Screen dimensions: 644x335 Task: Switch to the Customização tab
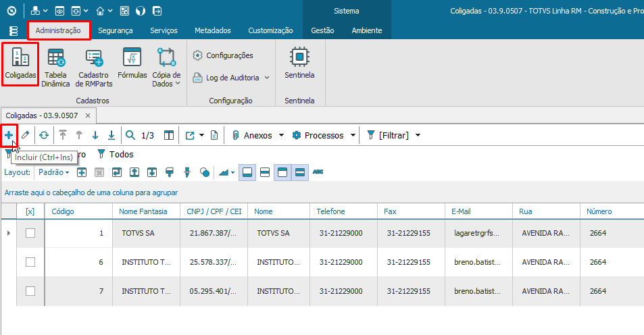coord(271,30)
